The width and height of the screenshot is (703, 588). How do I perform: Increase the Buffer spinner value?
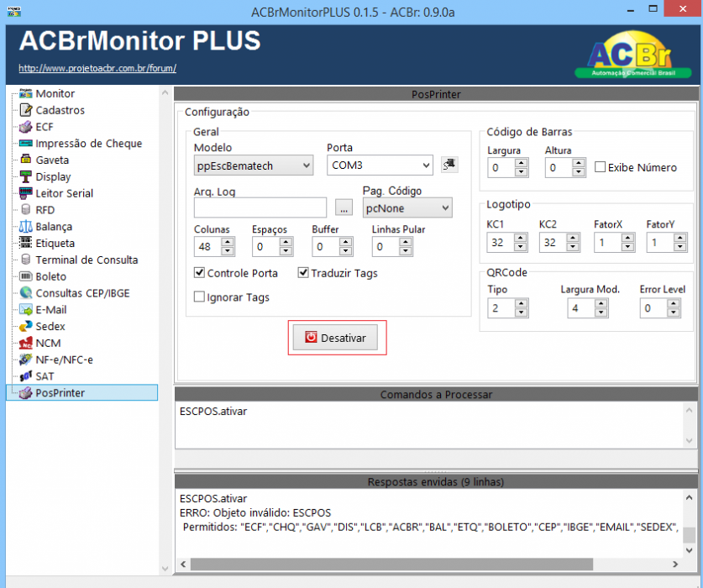click(346, 242)
